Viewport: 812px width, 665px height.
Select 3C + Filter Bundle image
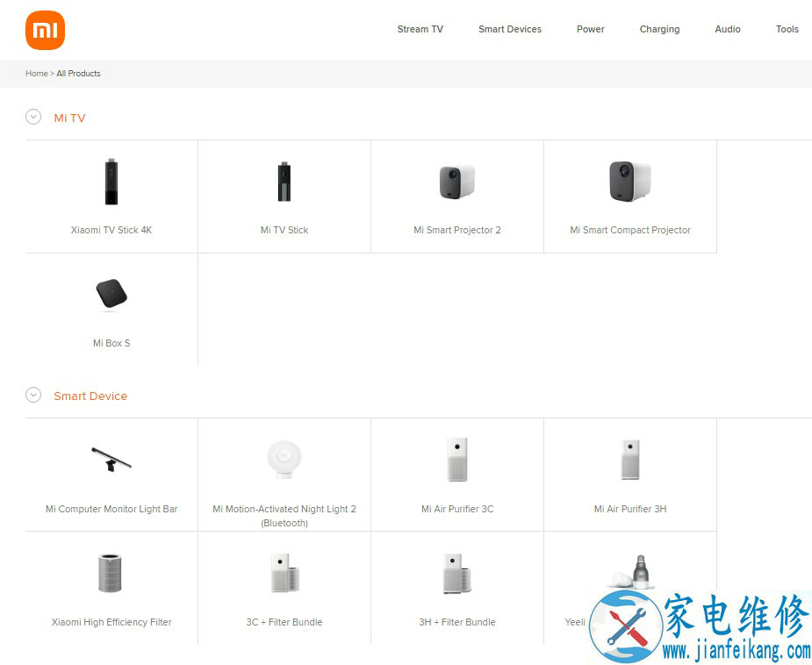click(x=284, y=573)
